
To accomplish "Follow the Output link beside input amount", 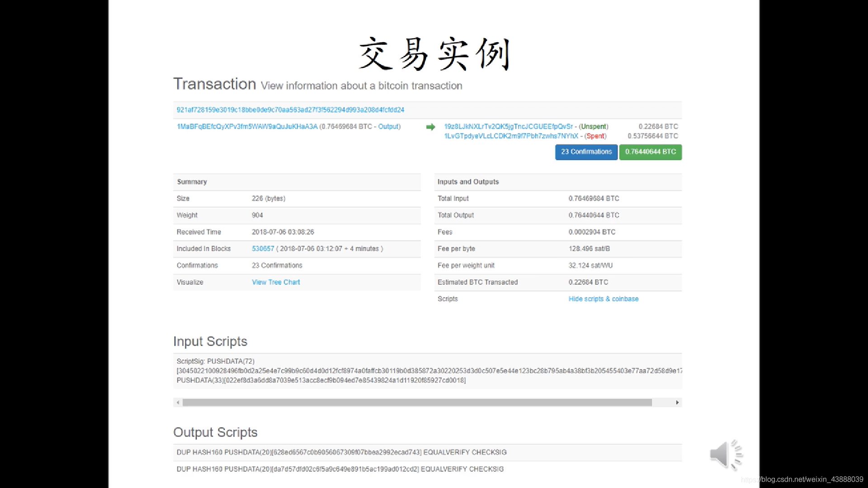I will pos(388,127).
